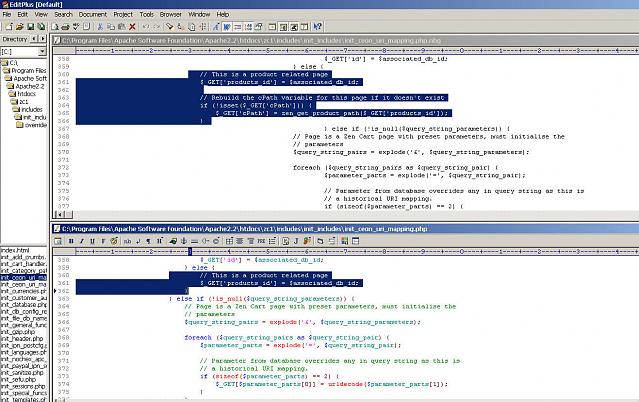Viewport: 639px width, 402px height.
Task: Click the Replace toolbar icon
Action: click(x=181, y=27)
